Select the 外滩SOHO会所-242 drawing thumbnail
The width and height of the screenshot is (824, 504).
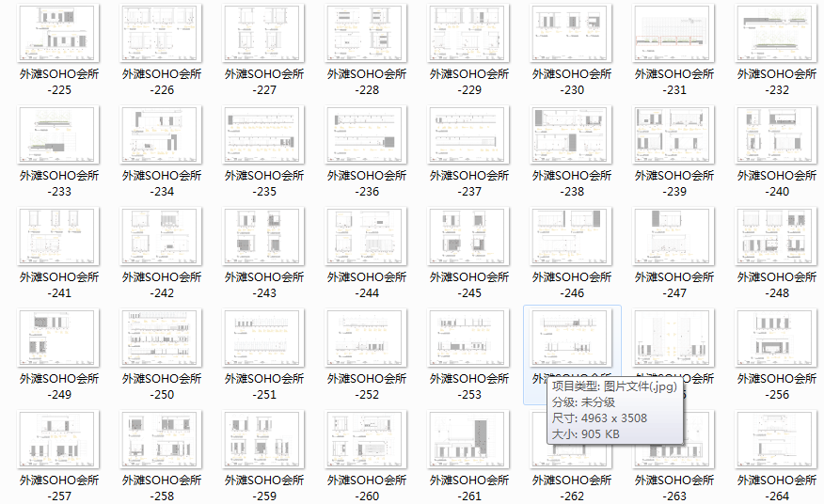click(162, 236)
